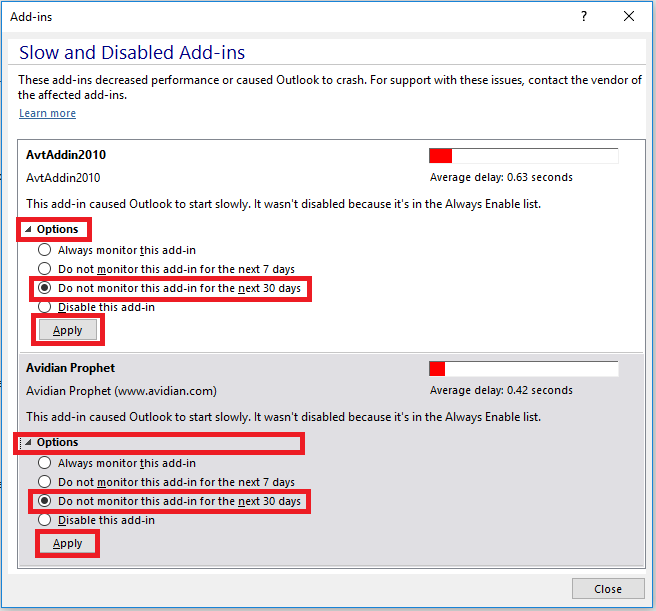656x611 pixels.
Task: Open the Learn more link
Action: point(47,113)
